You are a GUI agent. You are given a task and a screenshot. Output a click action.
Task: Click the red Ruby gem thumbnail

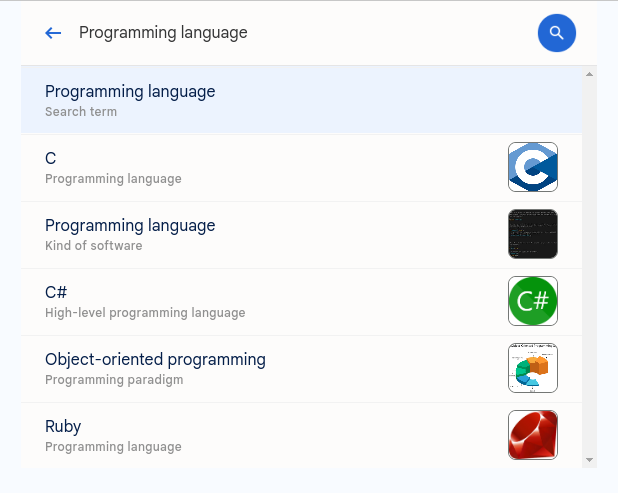[532, 435]
